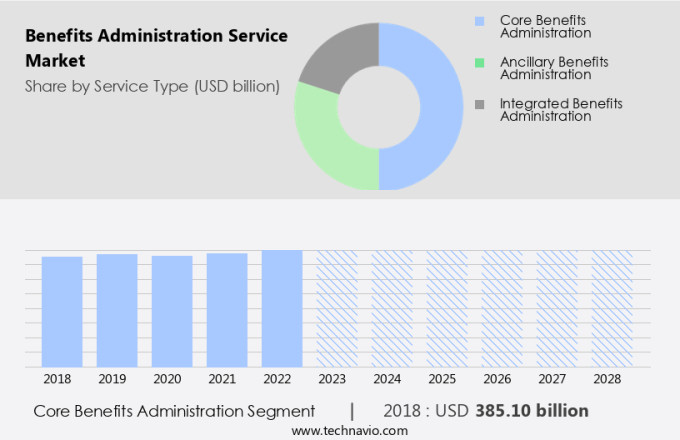
Task: Click the 2022 bar in the chart
Action: pos(282,308)
